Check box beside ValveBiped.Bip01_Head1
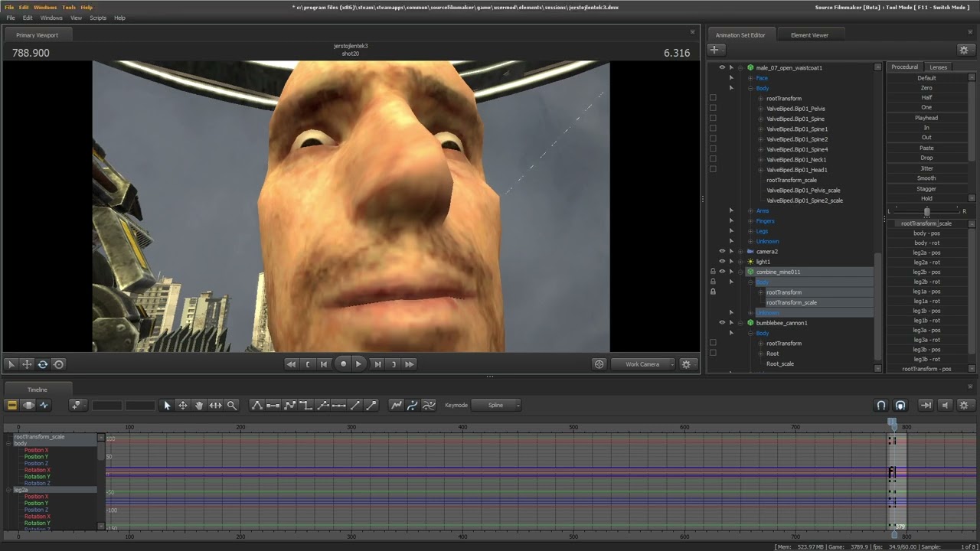The width and height of the screenshot is (980, 551). (713, 170)
